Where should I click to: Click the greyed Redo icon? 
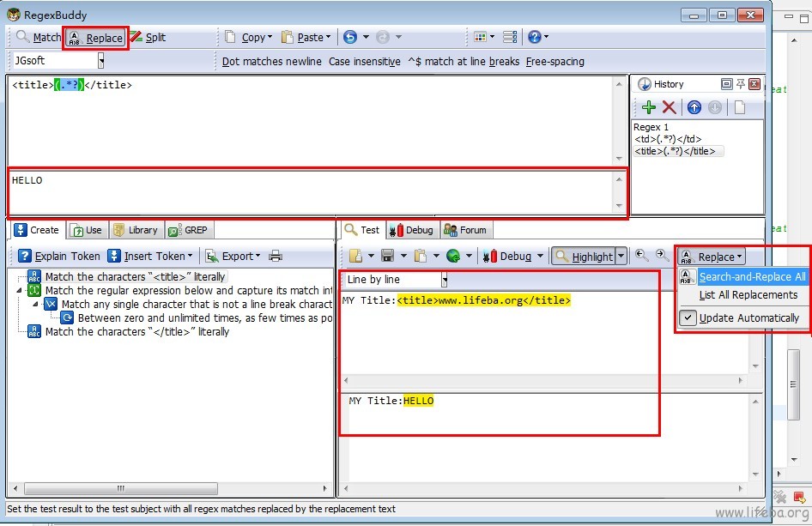(383, 37)
